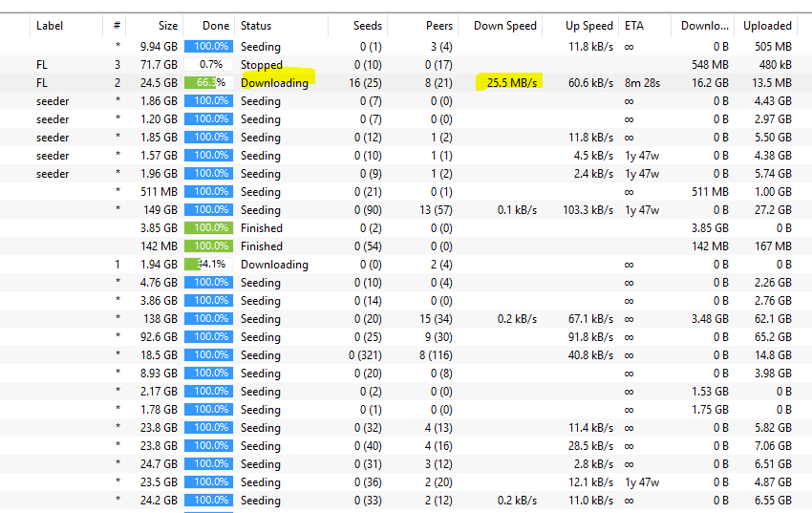The height and width of the screenshot is (513, 812).
Task: Sort by the queue number (#) column header
Action: (x=117, y=26)
